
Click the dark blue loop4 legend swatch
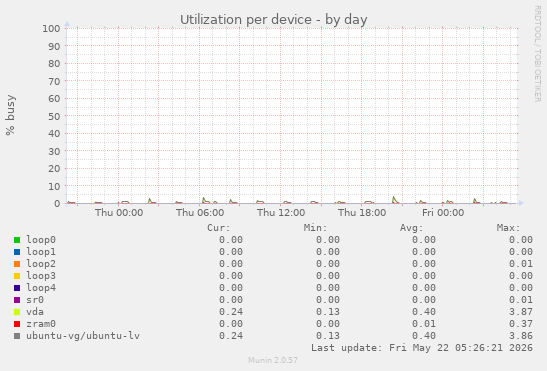pyautogui.click(x=17, y=288)
